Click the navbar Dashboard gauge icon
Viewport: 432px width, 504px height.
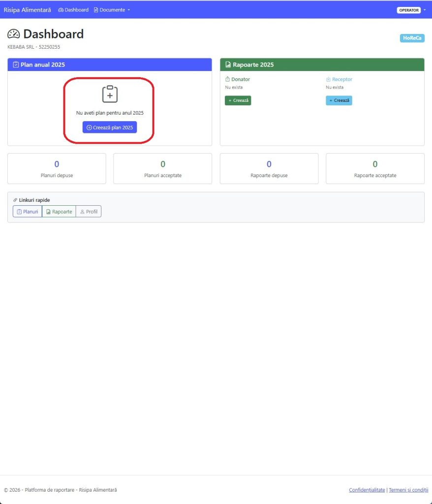pos(61,10)
